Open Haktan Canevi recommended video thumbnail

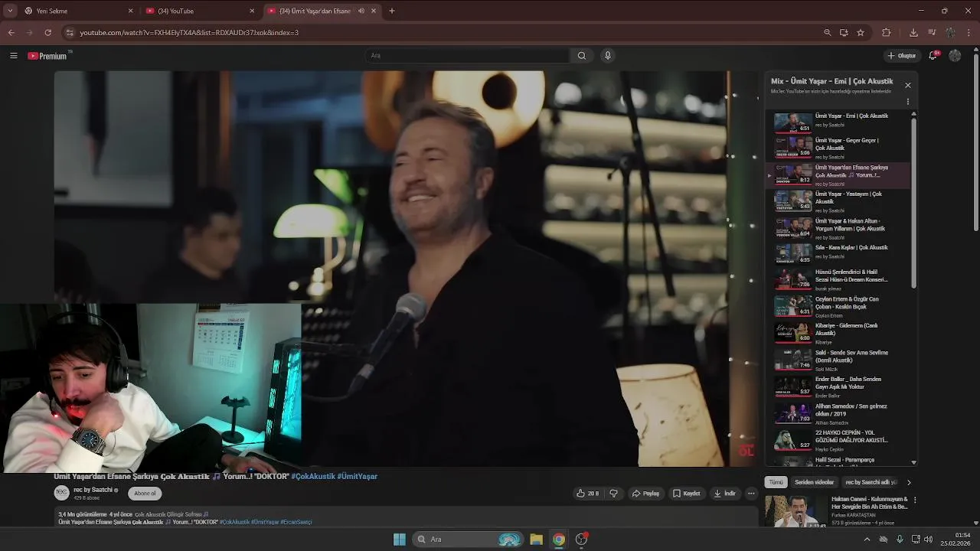point(795,511)
